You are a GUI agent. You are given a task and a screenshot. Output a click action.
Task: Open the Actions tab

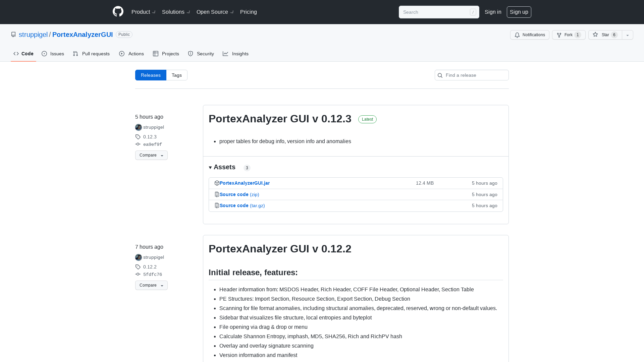click(131, 54)
